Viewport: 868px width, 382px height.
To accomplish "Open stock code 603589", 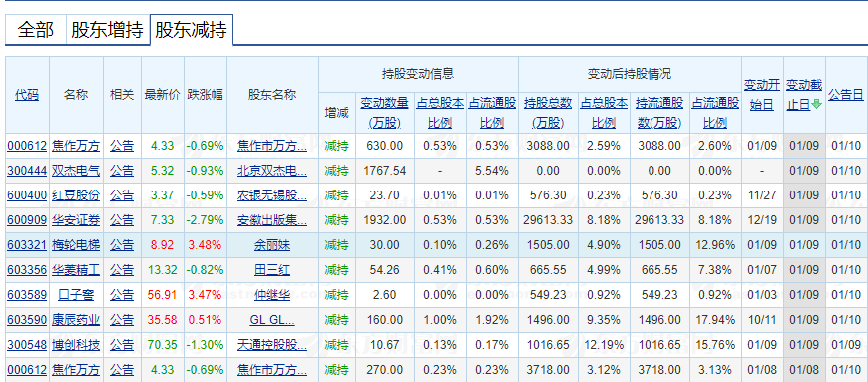I will tap(27, 295).
